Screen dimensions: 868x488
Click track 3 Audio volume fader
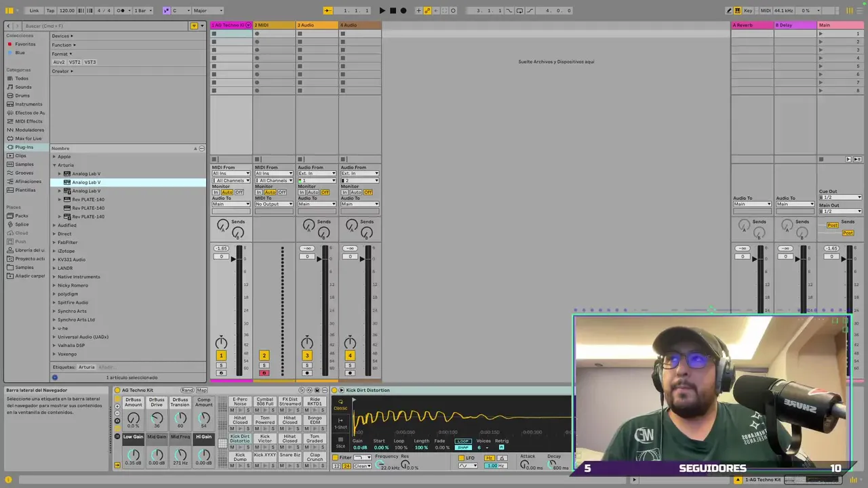click(x=319, y=258)
